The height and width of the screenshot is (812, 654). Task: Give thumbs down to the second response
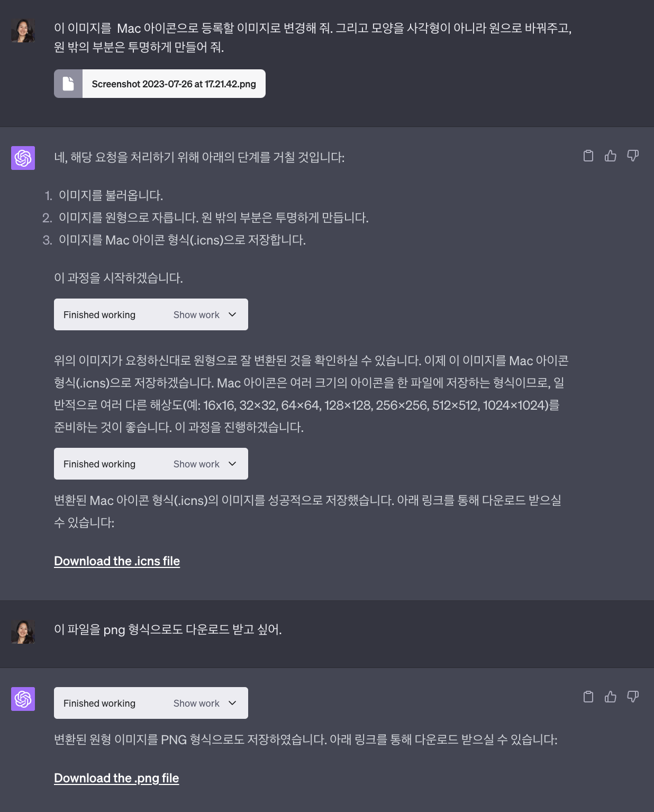[633, 698]
